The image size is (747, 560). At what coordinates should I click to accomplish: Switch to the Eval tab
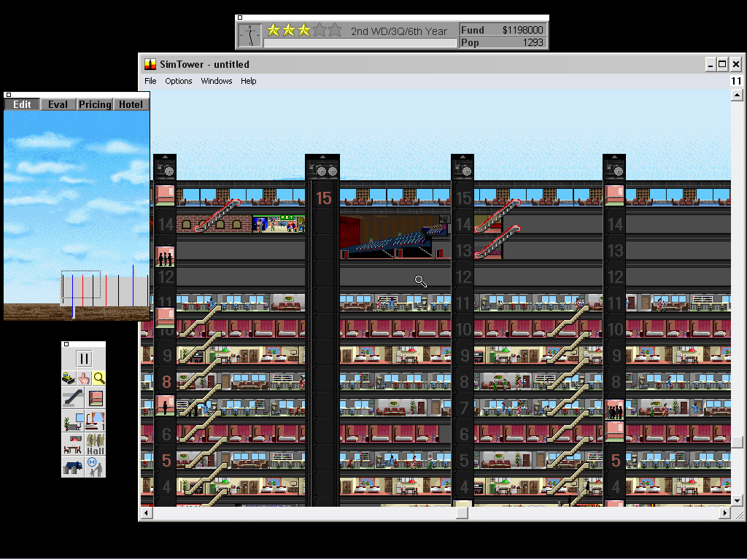point(58,104)
